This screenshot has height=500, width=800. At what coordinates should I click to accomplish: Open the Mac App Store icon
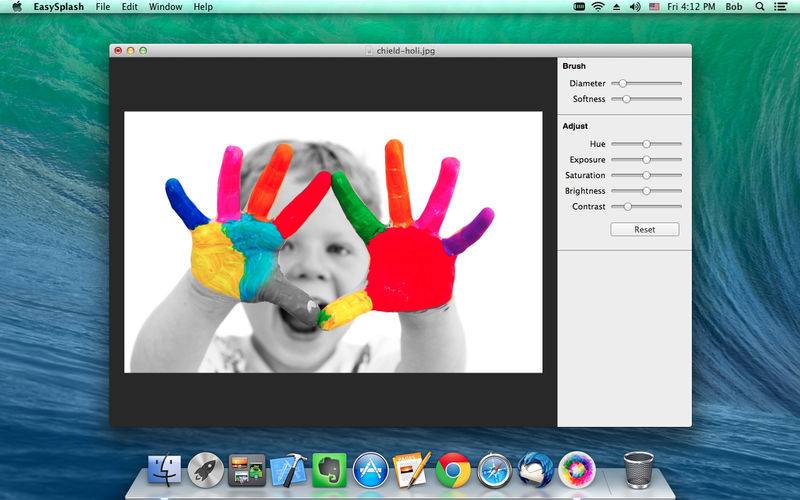370,469
